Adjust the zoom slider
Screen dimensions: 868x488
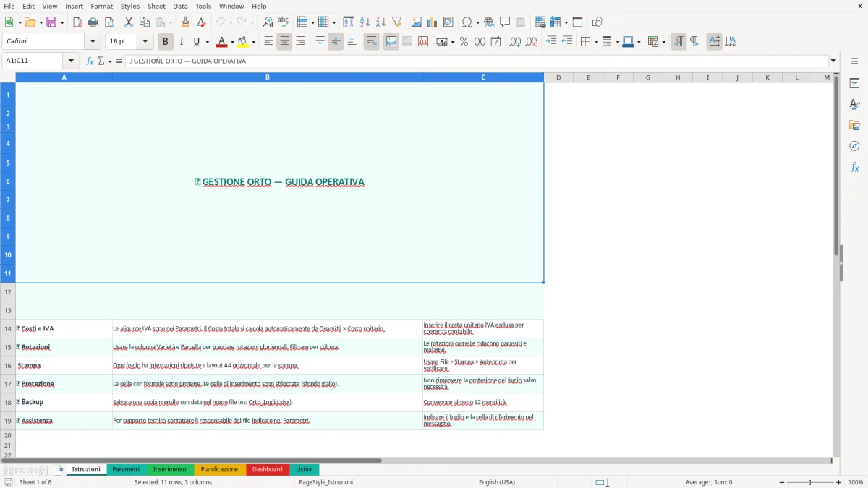[809, 482]
